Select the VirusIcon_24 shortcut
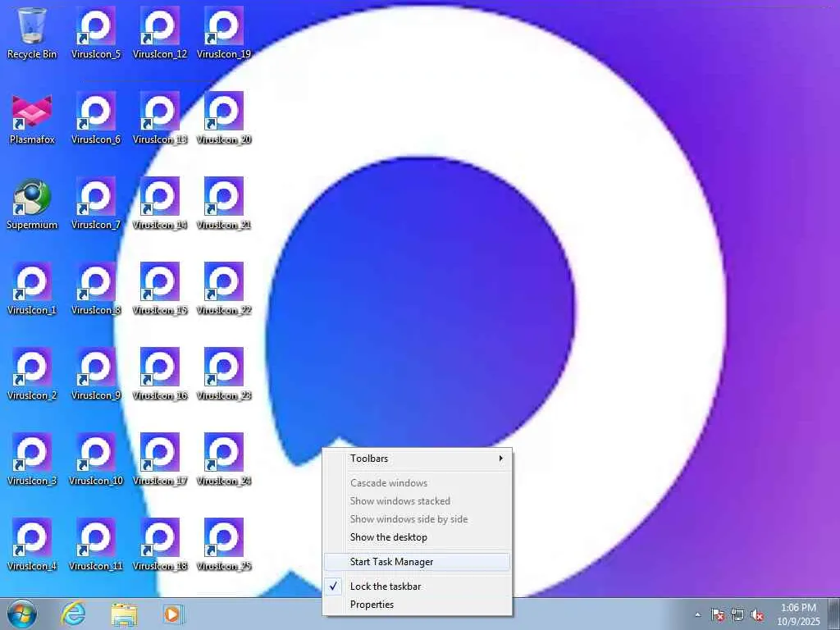The width and height of the screenshot is (840, 630). 224,459
